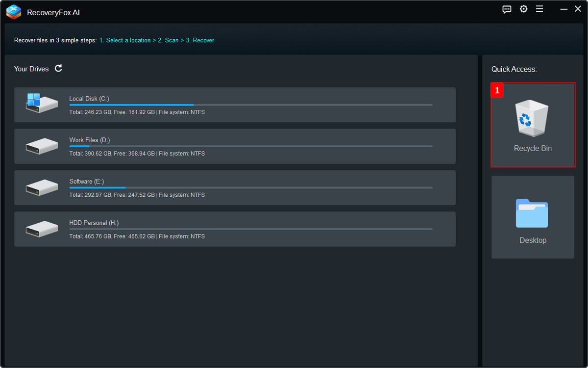588x368 pixels.
Task: Click the Local Disk (C:) size details text
Action: (x=137, y=112)
